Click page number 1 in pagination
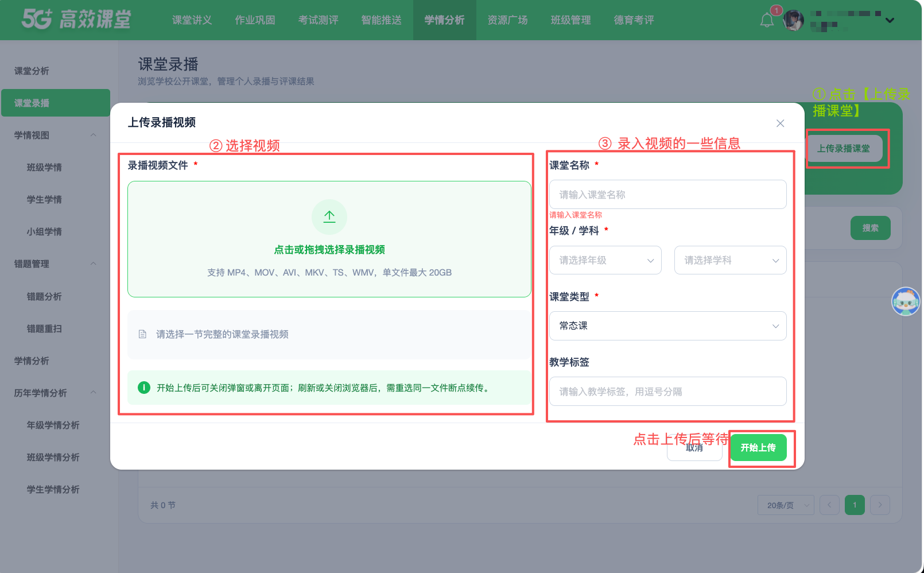924x573 pixels. coord(855,505)
